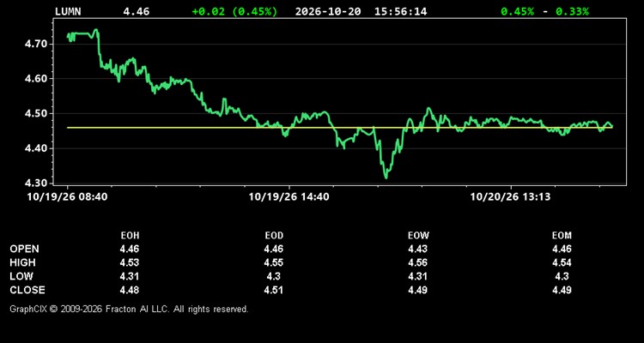Click the LUMN ticker symbol
644x343 pixels.
[x=68, y=11]
